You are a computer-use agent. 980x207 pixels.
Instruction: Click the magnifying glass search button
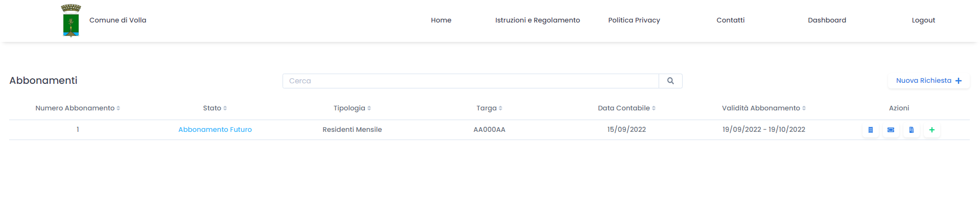tap(670, 81)
